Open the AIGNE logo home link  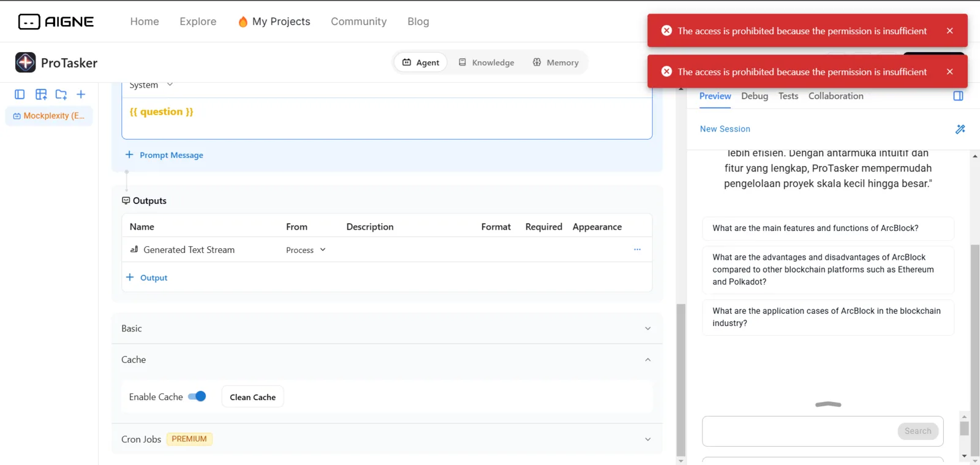[56, 21]
